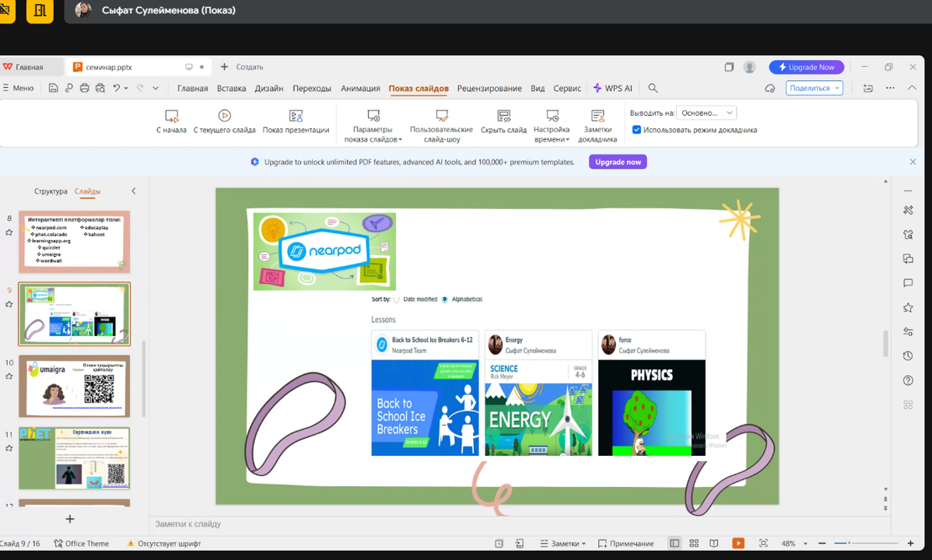The image size is (932, 560).
Task: Click orange slideshow play button in status bar
Action: 738,543
